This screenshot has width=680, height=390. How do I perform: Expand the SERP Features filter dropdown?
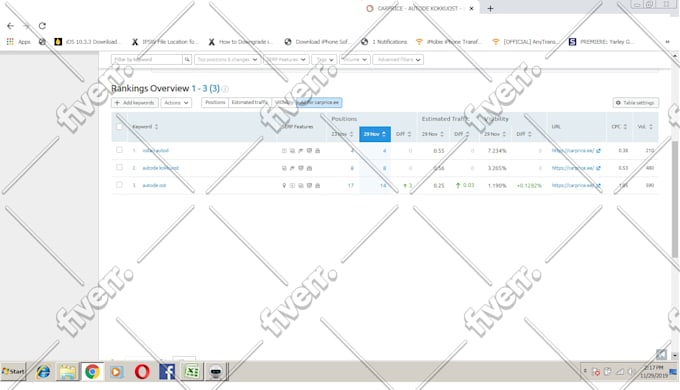(286, 59)
